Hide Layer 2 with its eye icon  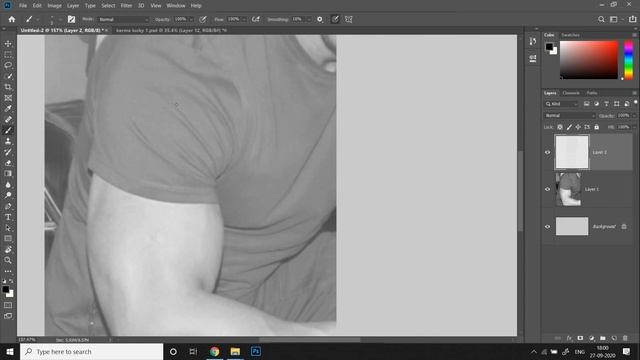pyautogui.click(x=548, y=152)
